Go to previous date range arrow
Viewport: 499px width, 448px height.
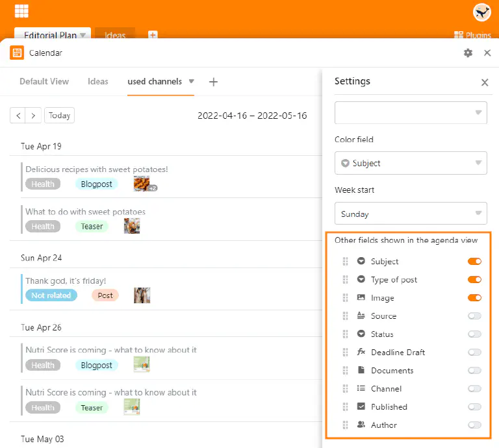pos(18,116)
